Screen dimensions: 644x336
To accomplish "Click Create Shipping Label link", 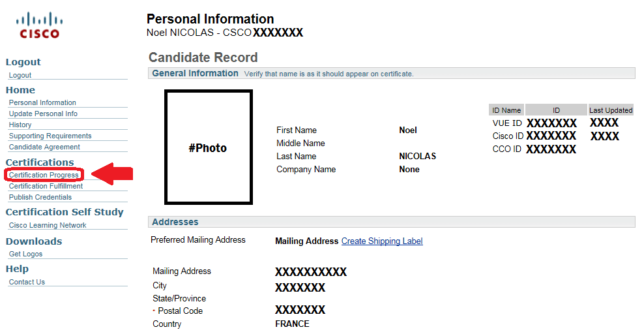I will tap(382, 241).
